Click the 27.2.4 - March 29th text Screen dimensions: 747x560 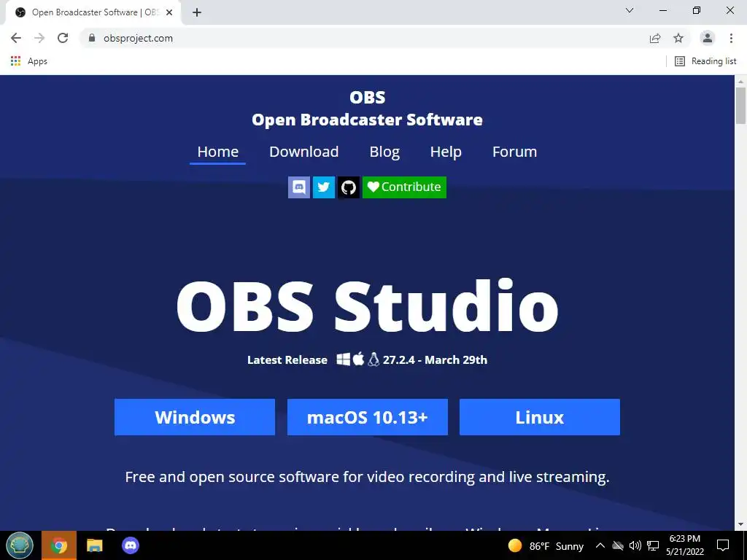coord(435,360)
